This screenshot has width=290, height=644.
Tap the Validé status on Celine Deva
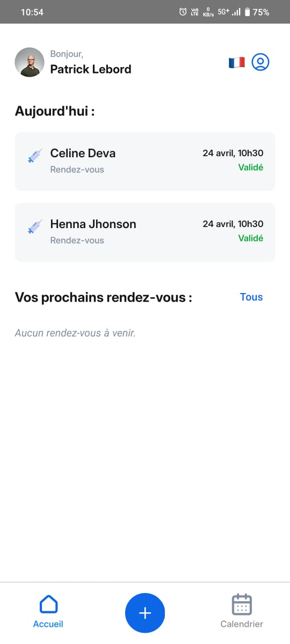[x=251, y=167]
